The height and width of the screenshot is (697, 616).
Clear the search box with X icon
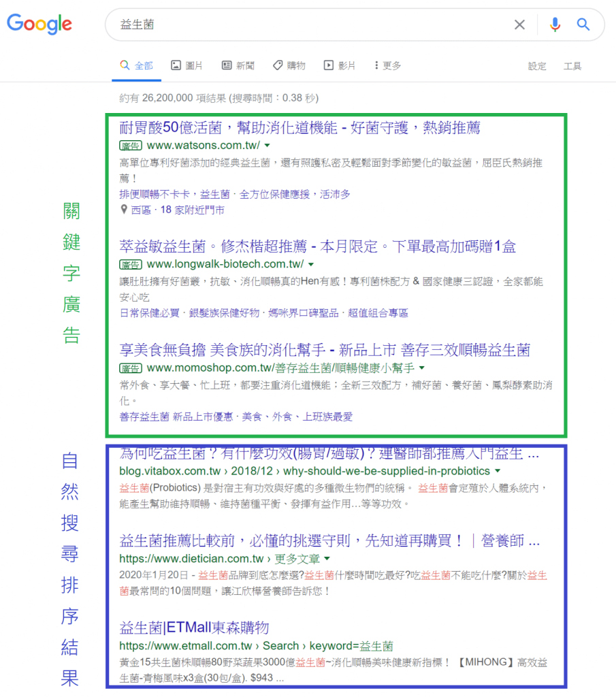pyautogui.click(x=519, y=25)
